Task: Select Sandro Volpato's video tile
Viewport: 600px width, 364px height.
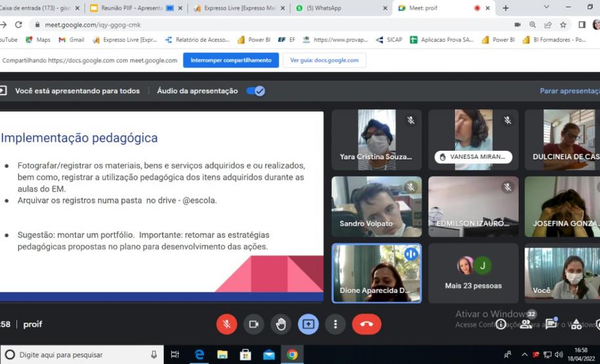Action: [x=376, y=206]
